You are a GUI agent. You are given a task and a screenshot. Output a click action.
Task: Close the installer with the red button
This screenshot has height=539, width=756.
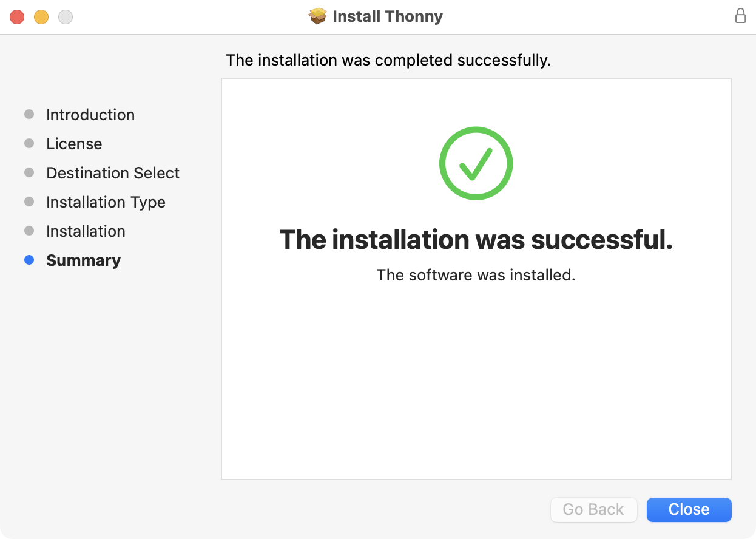click(17, 17)
